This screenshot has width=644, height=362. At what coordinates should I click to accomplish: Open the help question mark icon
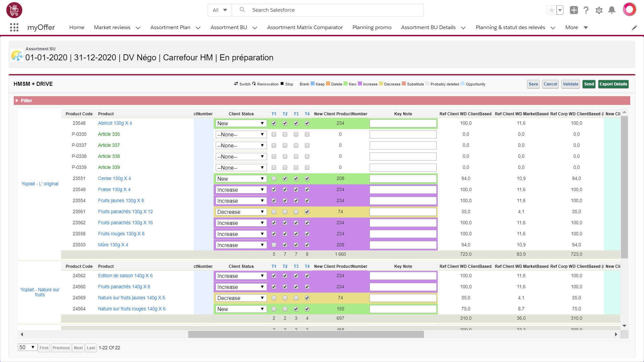586,10
